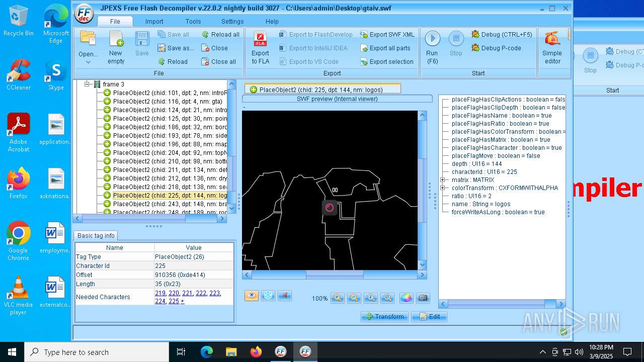Expand needed characters with + link

click(182, 301)
